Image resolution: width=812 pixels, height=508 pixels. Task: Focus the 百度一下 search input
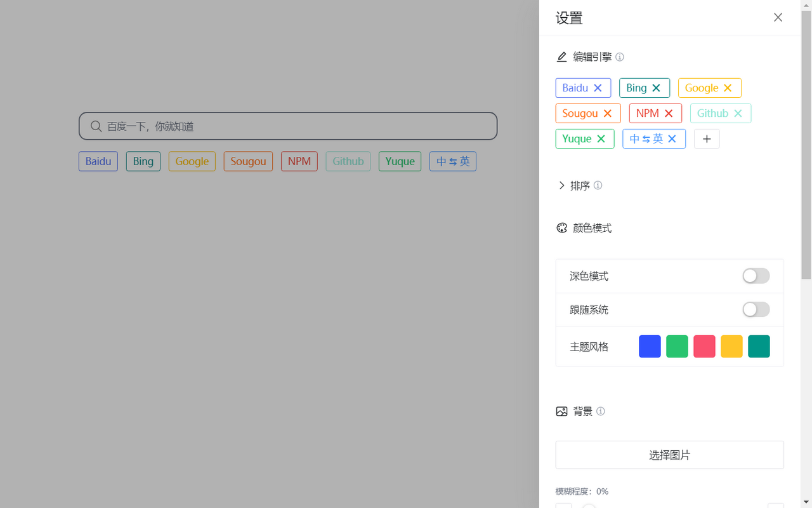288,126
